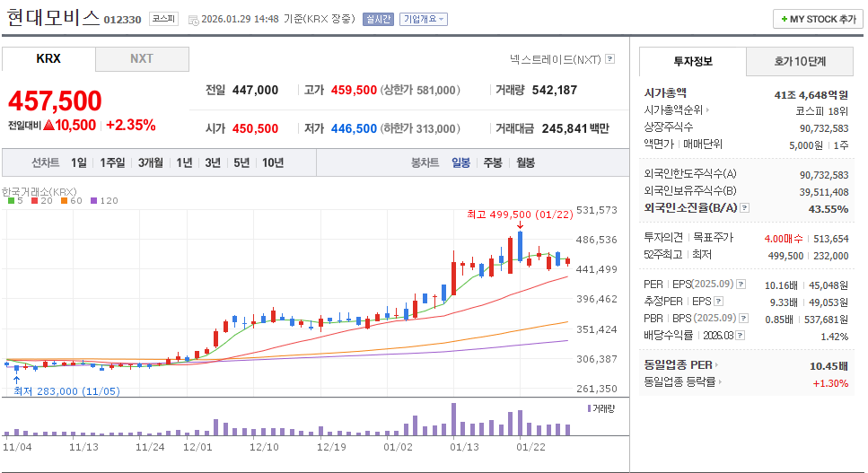Select the 10년 line chart period
Image resolution: width=868 pixels, height=473 pixels.
(x=273, y=162)
